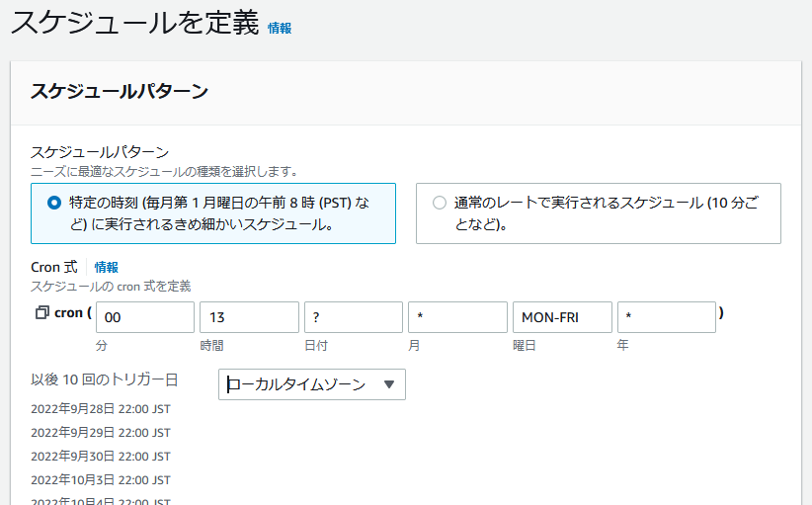Focus the year input field above the 年 label
This screenshot has height=505, width=812.
click(666, 317)
